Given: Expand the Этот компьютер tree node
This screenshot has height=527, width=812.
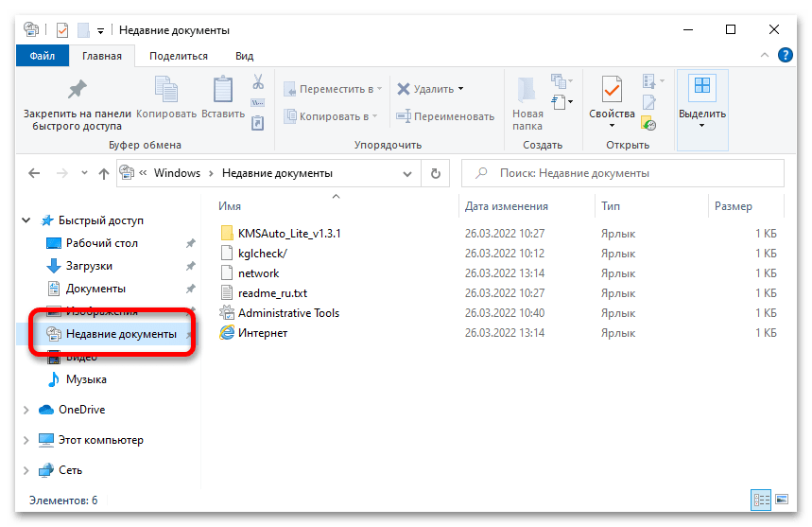Looking at the screenshot, I should click(x=26, y=440).
